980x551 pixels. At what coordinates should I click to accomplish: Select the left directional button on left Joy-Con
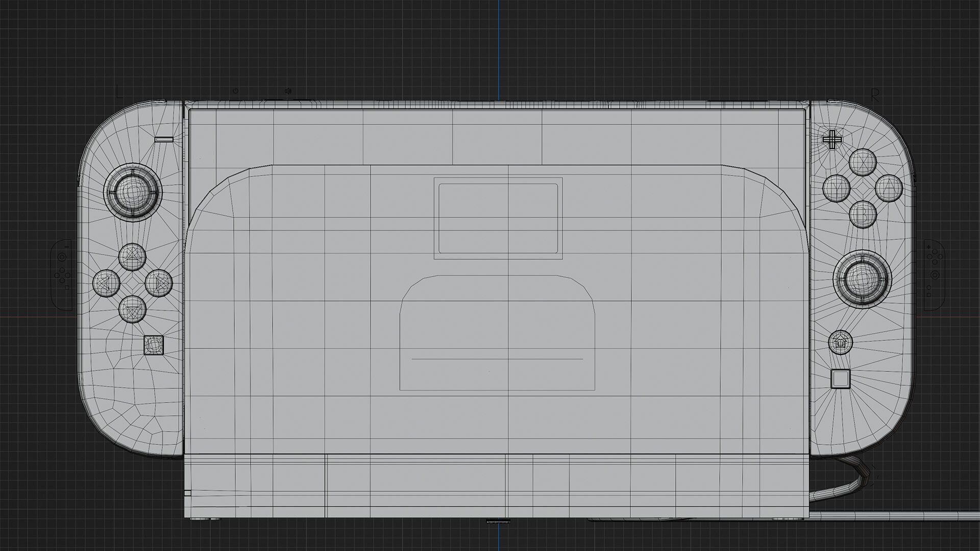[106, 283]
